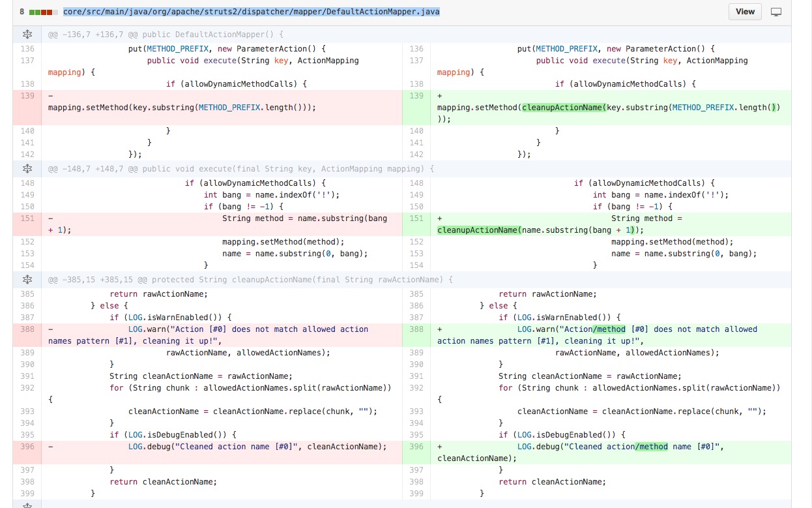Select added line number 388 on right

pos(416,329)
